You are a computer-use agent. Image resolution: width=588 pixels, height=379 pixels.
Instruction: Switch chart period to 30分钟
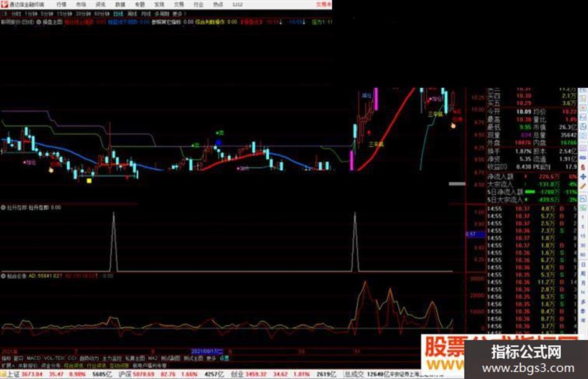click(x=83, y=14)
